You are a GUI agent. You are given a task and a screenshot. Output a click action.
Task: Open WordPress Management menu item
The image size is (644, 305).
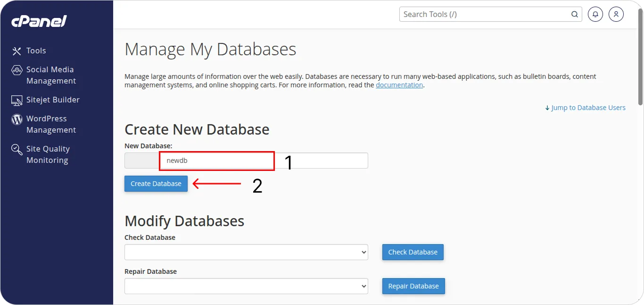[51, 124]
